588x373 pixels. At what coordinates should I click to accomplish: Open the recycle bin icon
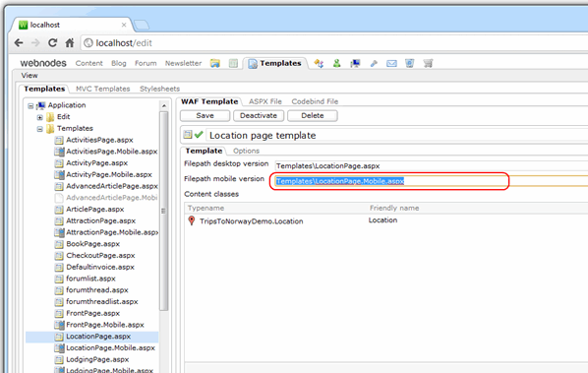pyautogui.click(x=409, y=63)
